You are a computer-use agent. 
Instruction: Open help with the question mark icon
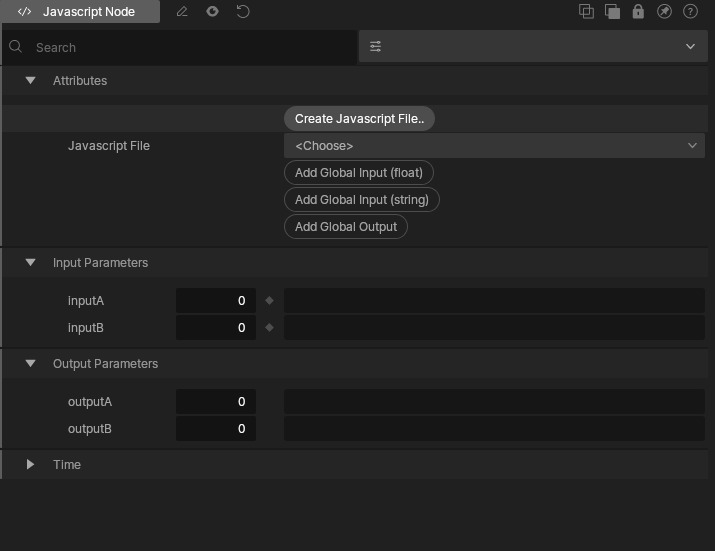click(690, 12)
